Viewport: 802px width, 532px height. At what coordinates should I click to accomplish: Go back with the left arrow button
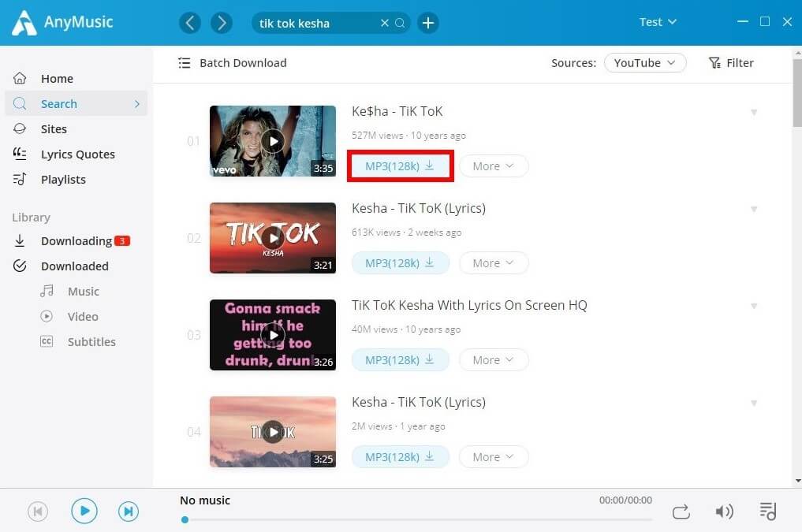tap(190, 23)
